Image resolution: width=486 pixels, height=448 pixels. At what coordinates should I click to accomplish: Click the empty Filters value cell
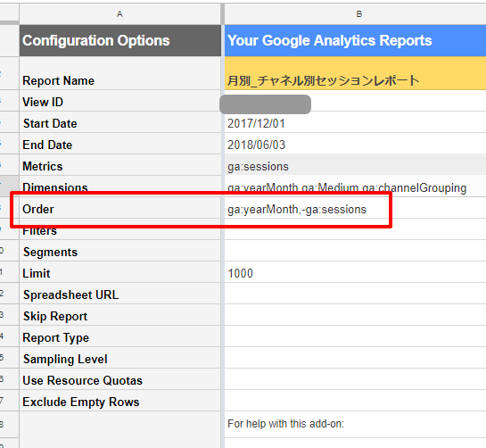click(355, 229)
